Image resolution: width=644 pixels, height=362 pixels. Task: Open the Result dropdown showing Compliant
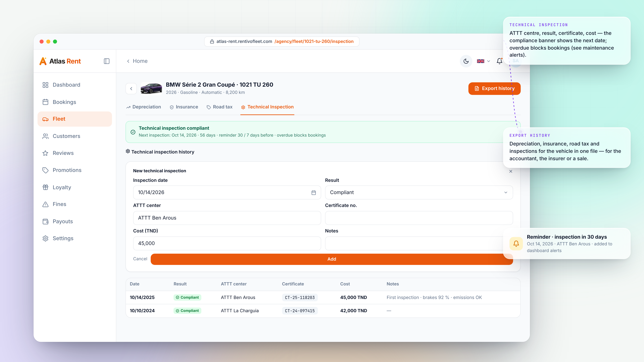419,192
